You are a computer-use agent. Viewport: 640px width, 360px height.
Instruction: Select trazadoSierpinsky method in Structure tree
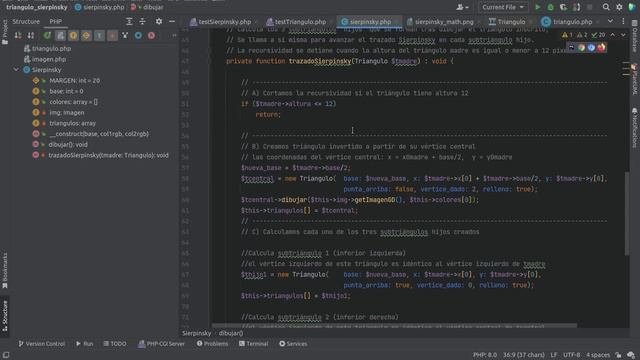point(108,155)
